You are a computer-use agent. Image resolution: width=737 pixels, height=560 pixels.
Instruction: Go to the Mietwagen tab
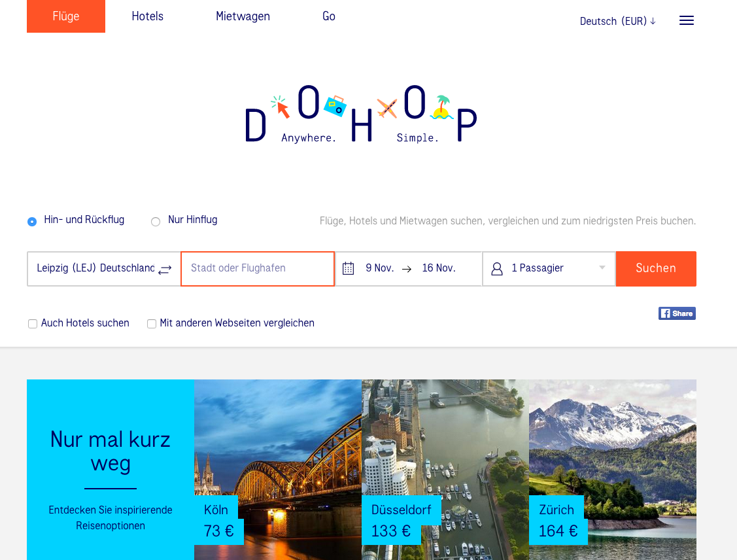click(243, 16)
